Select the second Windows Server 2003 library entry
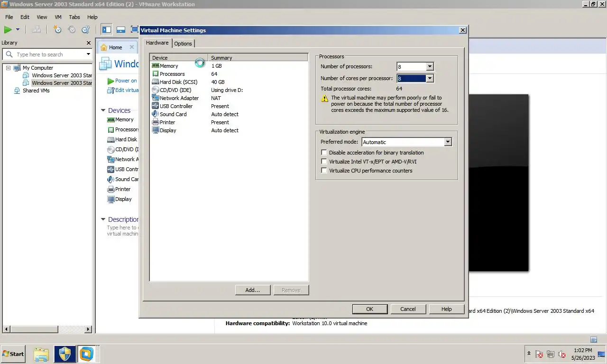The image size is (607, 364). click(58, 83)
